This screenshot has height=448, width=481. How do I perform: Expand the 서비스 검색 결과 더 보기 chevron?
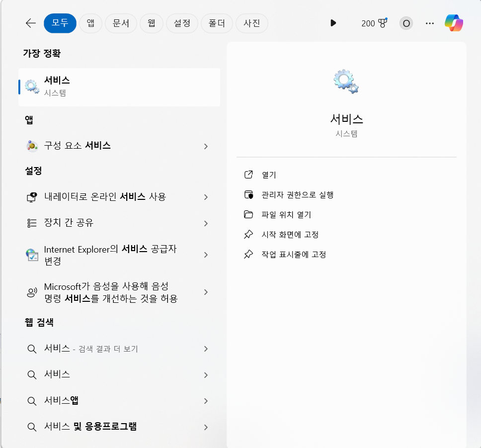tap(206, 349)
